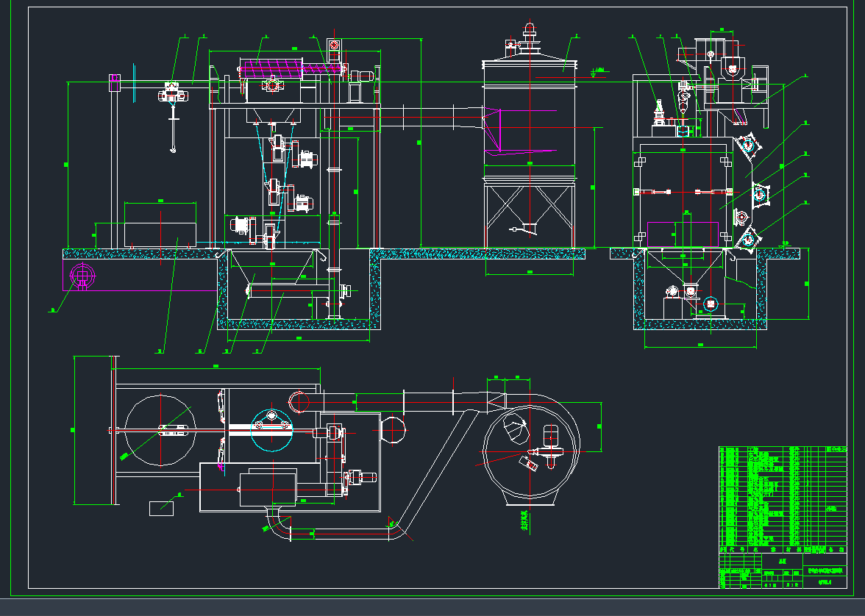This screenshot has height=616, width=865.
Task: Click the magenta rectangle inside blast chamber
Action: tap(682, 232)
